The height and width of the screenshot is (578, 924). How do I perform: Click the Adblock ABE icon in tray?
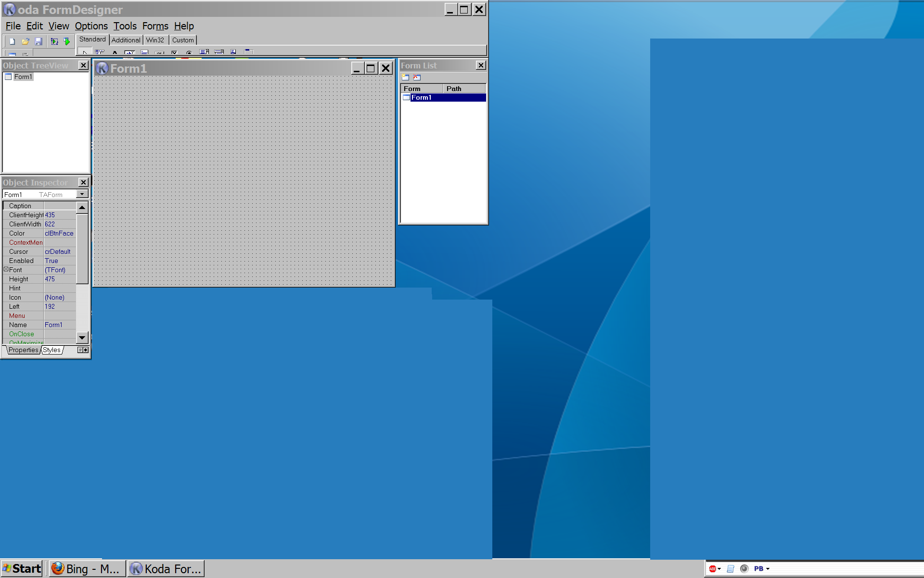[713, 569]
